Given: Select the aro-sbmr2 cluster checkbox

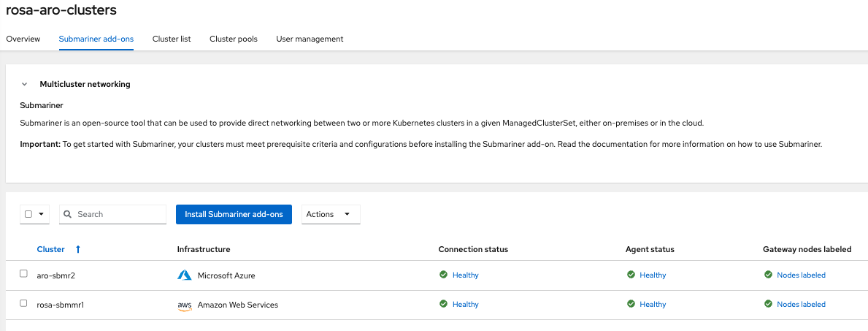Looking at the screenshot, I should click(x=23, y=274).
